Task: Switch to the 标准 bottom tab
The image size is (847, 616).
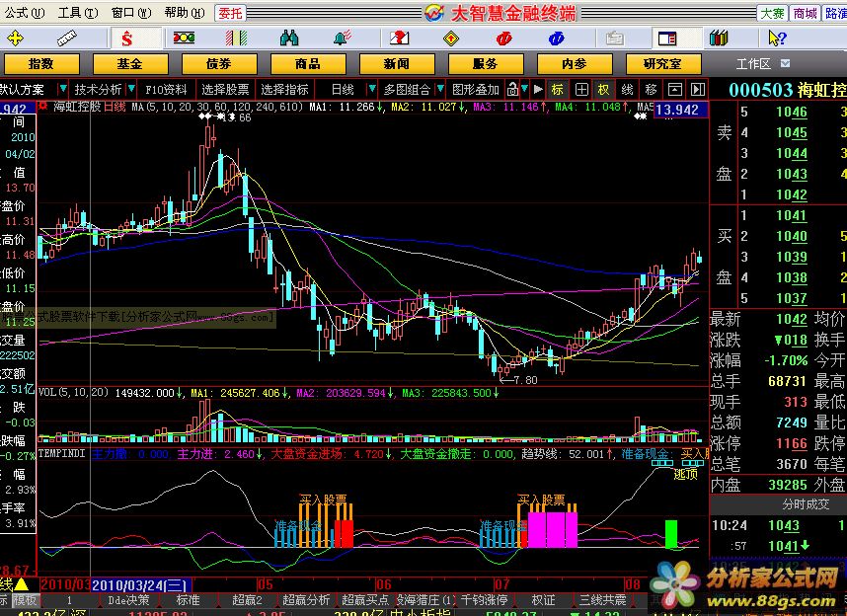Action: [x=188, y=600]
